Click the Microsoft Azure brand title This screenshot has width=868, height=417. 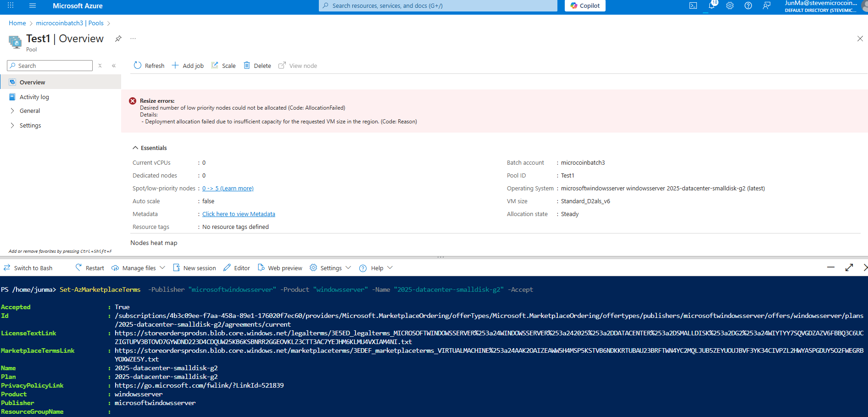click(x=78, y=6)
